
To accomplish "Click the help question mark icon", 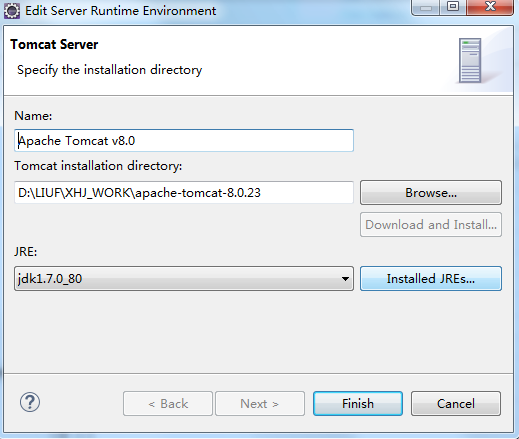I will click(30, 402).
